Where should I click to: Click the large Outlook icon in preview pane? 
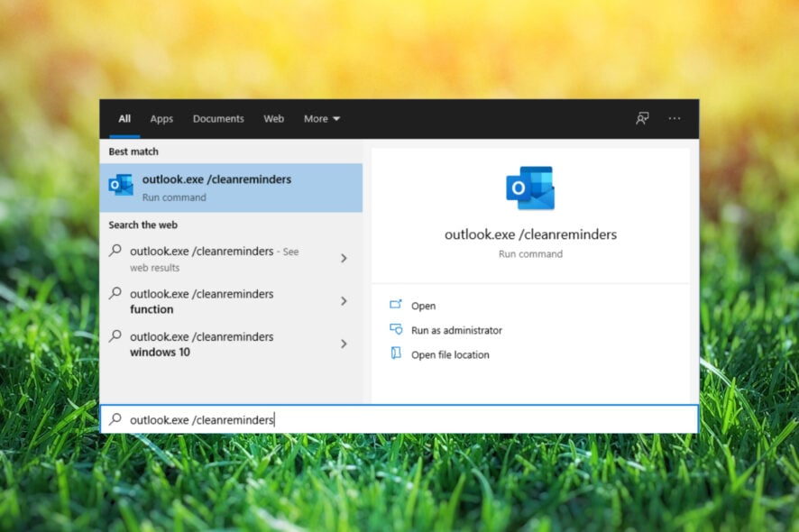[530, 188]
